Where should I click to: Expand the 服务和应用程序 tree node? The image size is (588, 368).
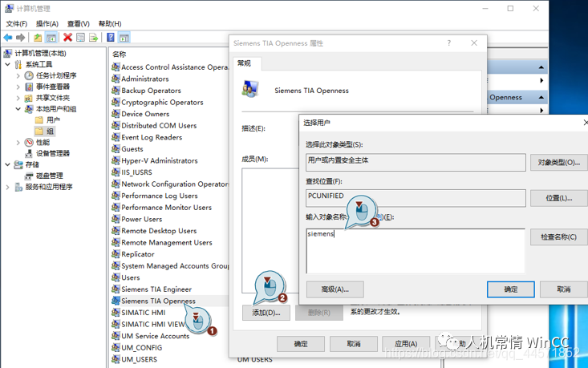[7, 187]
